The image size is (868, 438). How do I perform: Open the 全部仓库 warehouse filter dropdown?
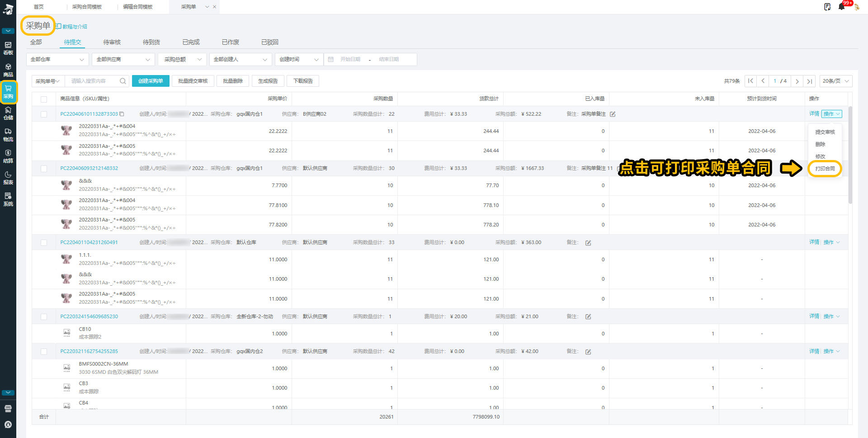(57, 59)
